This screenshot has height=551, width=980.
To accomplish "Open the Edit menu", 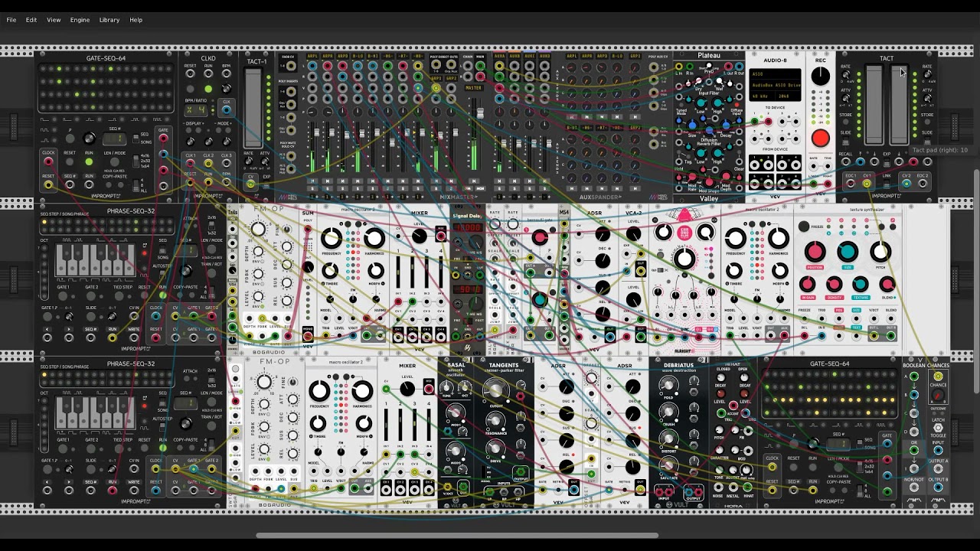I will pyautogui.click(x=31, y=20).
